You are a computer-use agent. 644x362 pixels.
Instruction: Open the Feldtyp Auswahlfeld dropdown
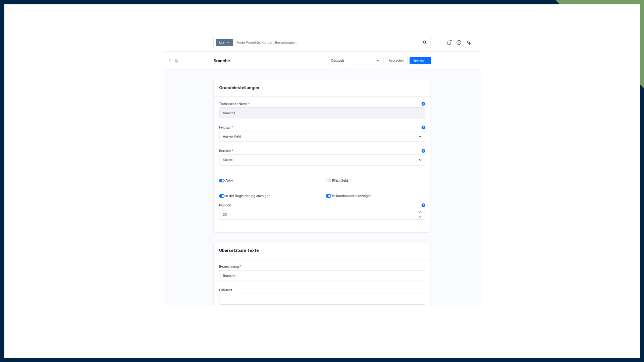pos(322,136)
